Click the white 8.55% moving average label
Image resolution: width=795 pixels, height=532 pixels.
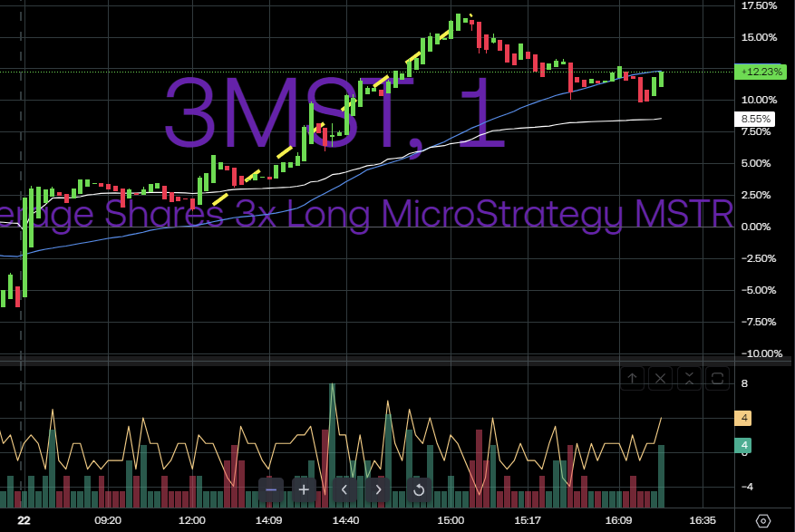pyautogui.click(x=755, y=119)
